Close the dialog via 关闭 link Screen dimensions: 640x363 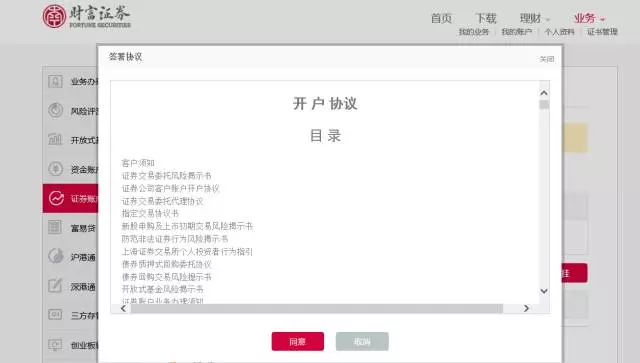(547, 59)
